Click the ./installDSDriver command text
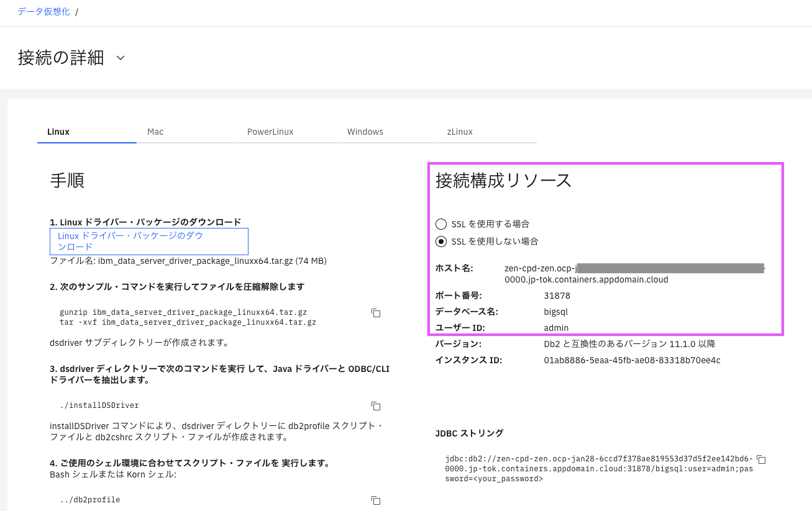This screenshot has height=511, width=812. pyautogui.click(x=99, y=405)
